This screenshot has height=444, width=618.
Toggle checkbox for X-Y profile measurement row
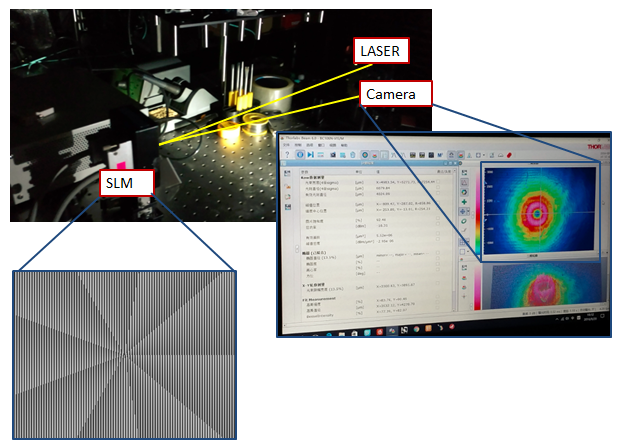pyautogui.click(x=438, y=285)
